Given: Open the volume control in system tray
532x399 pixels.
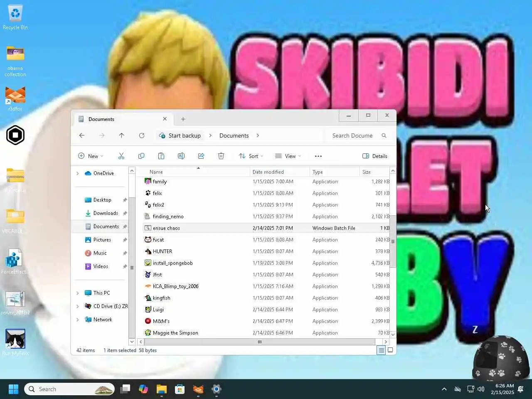Looking at the screenshot, I should (x=481, y=389).
